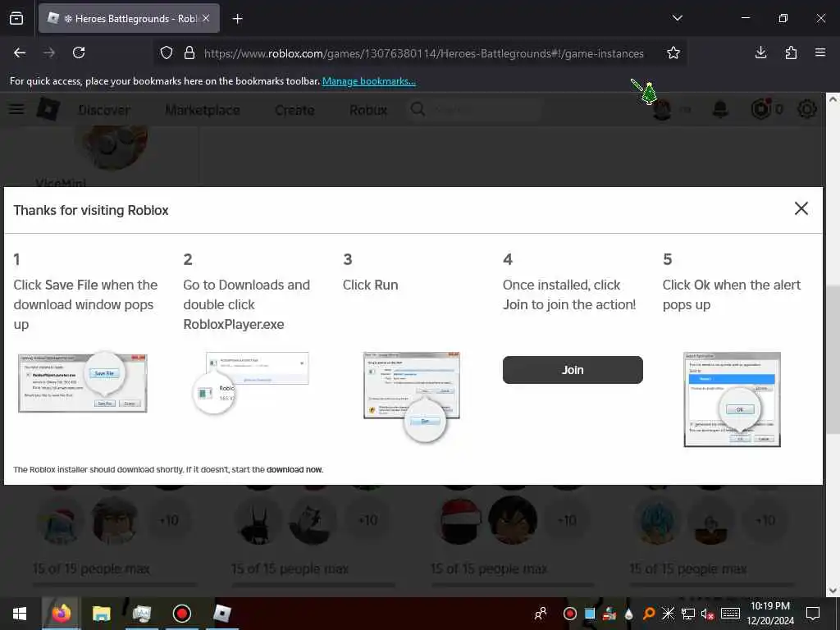The width and height of the screenshot is (840, 630).
Task: Open the profile avatar in the navbar
Action: point(662,110)
